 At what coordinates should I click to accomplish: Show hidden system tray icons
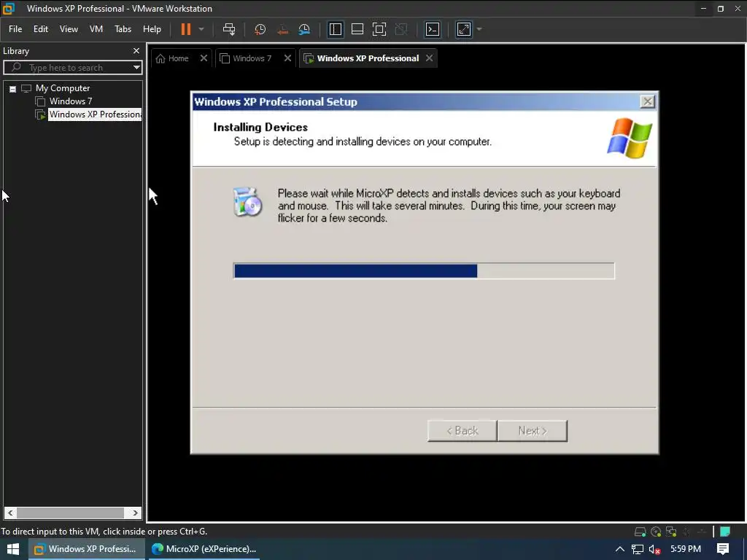click(x=620, y=549)
